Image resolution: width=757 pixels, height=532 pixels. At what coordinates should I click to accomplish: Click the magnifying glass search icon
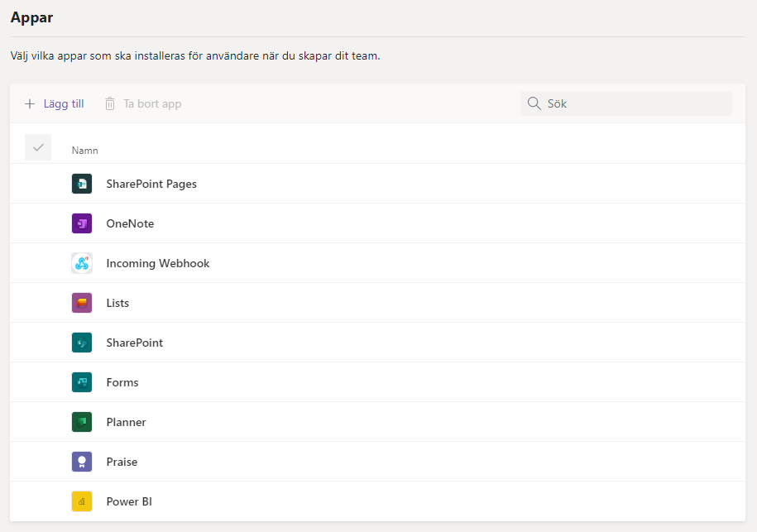click(x=534, y=103)
